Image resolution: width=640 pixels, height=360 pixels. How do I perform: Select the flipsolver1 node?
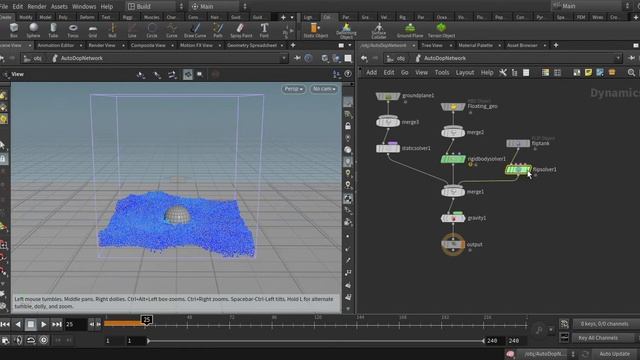click(518, 169)
